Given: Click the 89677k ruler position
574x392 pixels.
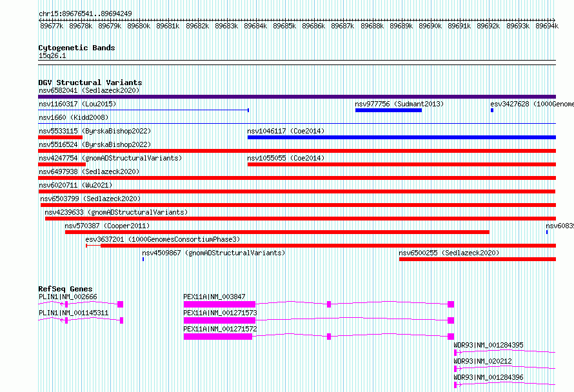Looking at the screenshot, I should coord(51,26).
